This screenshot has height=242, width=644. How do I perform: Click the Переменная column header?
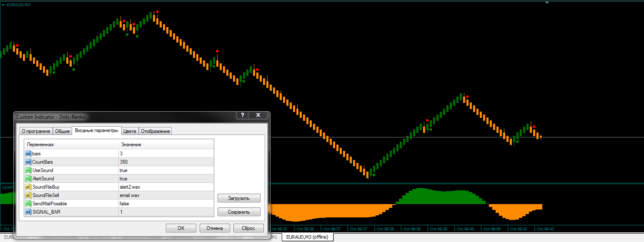point(71,145)
